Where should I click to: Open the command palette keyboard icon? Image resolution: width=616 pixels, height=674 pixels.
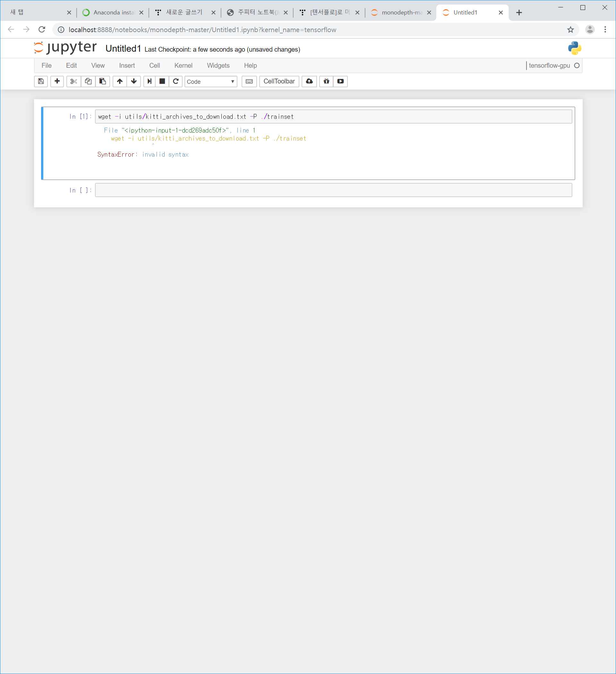(249, 81)
